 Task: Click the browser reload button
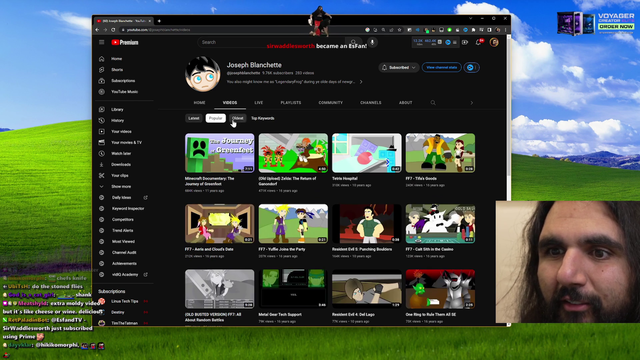[x=113, y=30]
